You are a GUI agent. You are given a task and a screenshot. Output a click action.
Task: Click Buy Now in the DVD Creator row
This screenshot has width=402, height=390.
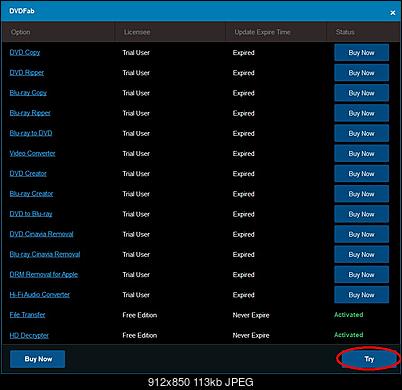[361, 174]
